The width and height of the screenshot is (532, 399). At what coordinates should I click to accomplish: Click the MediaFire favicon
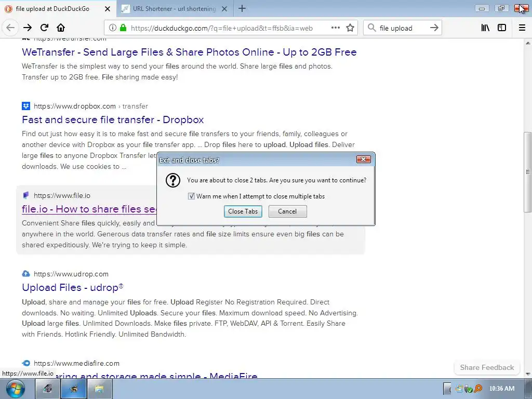(26, 363)
